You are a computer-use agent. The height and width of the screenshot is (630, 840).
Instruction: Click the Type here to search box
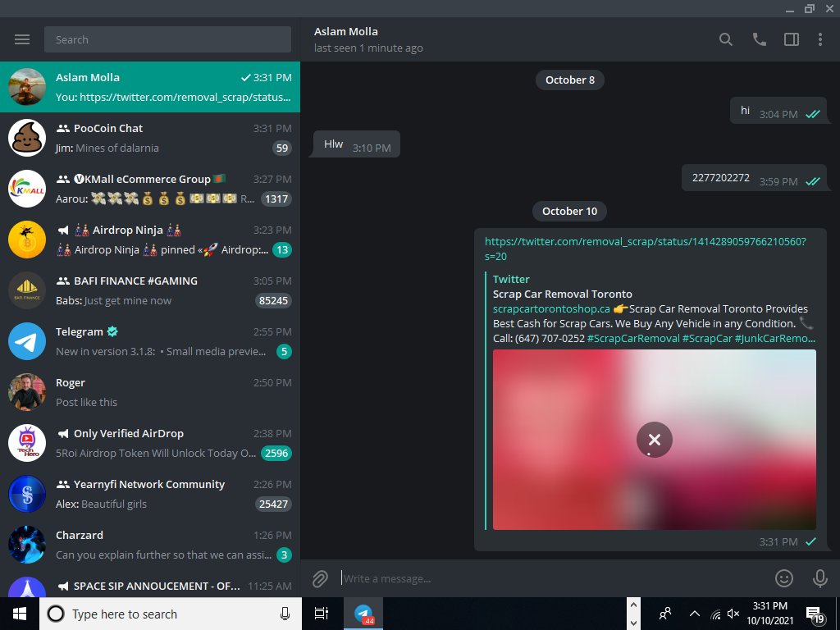[x=171, y=614]
